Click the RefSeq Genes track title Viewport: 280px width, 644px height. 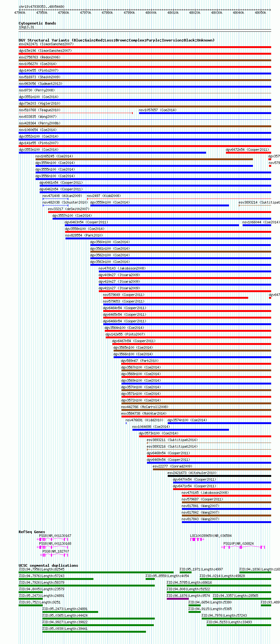tap(32, 532)
